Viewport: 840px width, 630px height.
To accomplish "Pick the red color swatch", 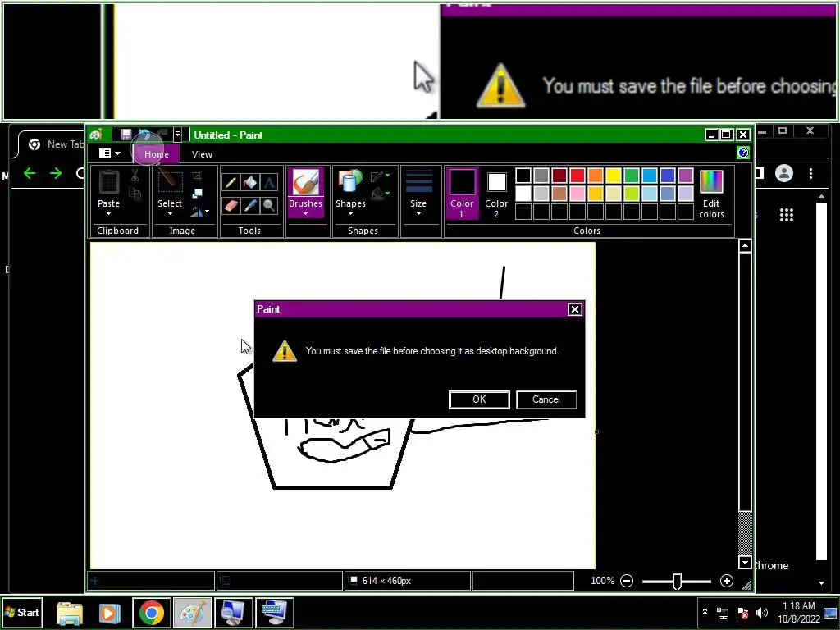I will [577, 176].
